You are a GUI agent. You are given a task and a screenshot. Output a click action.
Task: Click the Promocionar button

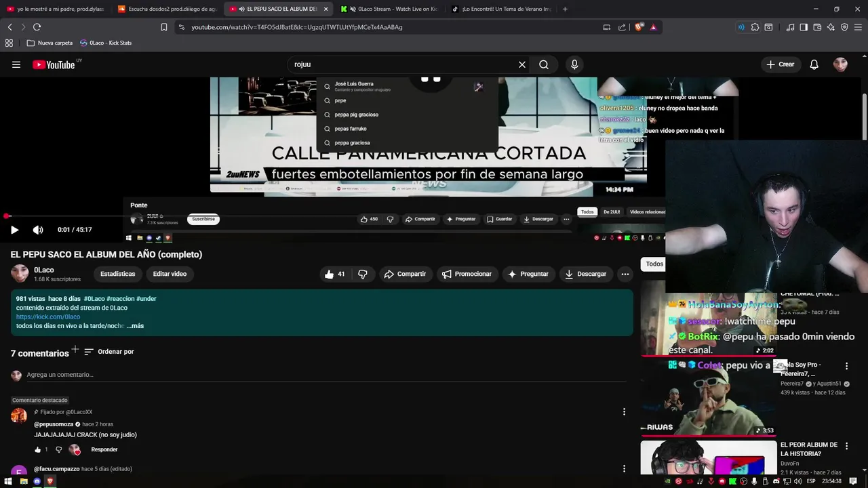click(x=467, y=274)
